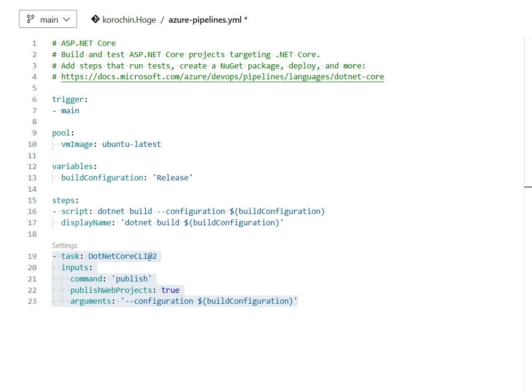This screenshot has height=392, width=532.
Task: Follow the docs.microsoft.com dotnet-core URL
Action: coord(222,77)
